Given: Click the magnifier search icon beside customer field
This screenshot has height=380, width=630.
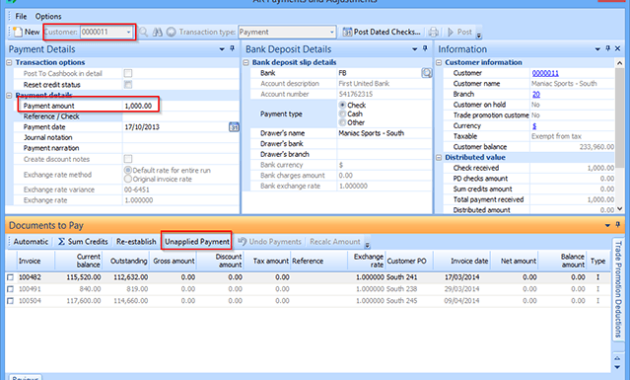Looking at the screenshot, I should pyautogui.click(x=143, y=32).
